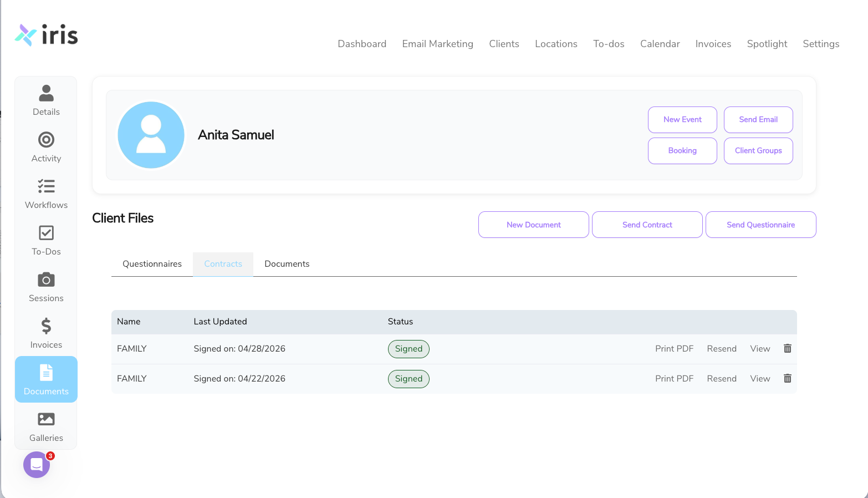Click the iris logo
868x498 pixels.
point(47,34)
